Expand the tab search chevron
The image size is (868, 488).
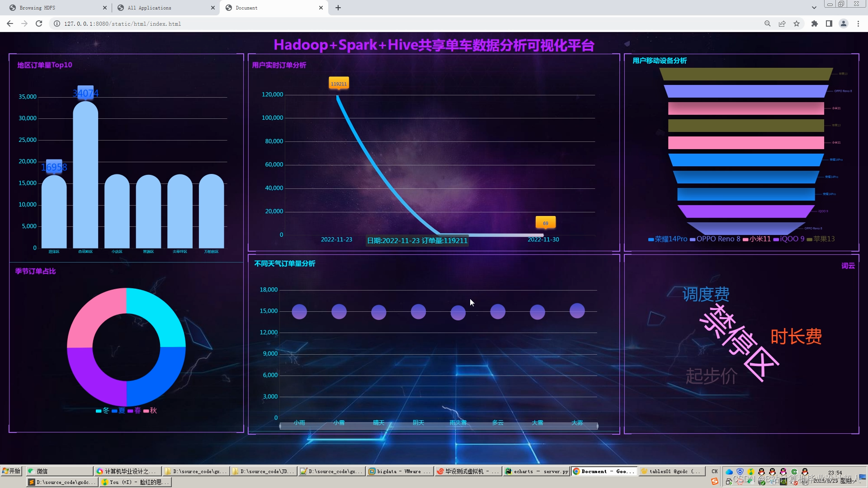[x=814, y=8]
